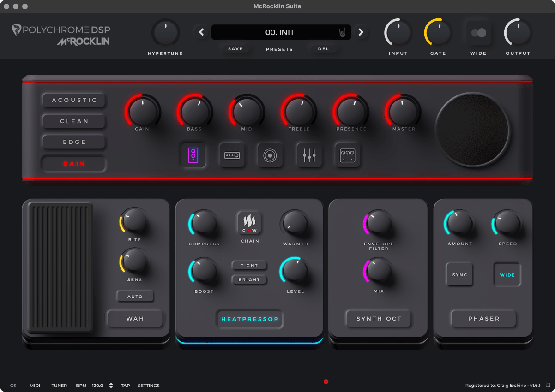555x392 pixels.
Task: Toggle the WIDE stereo circles icon in header
Action: click(478, 33)
